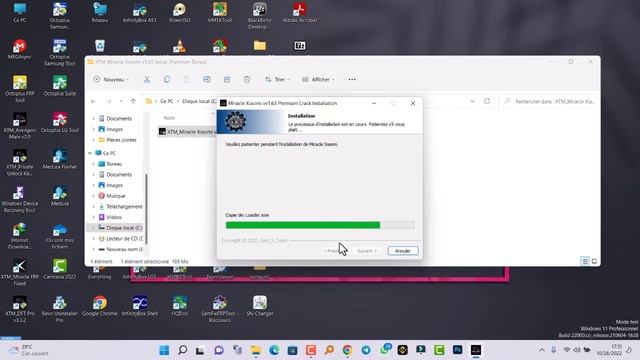Viewport: 640px width, 360px height.
Task: Open Octoplus FRP Tool desktop icon
Action: (x=20, y=89)
